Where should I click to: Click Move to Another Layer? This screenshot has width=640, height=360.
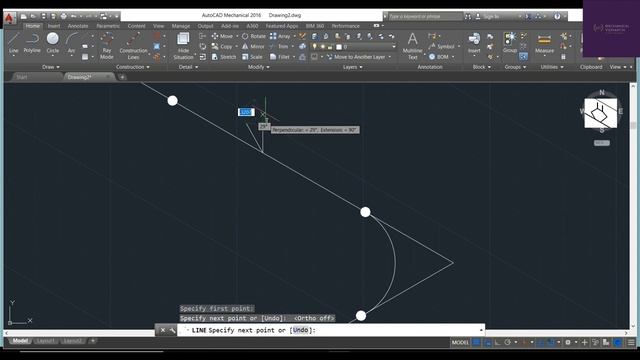pos(356,57)
